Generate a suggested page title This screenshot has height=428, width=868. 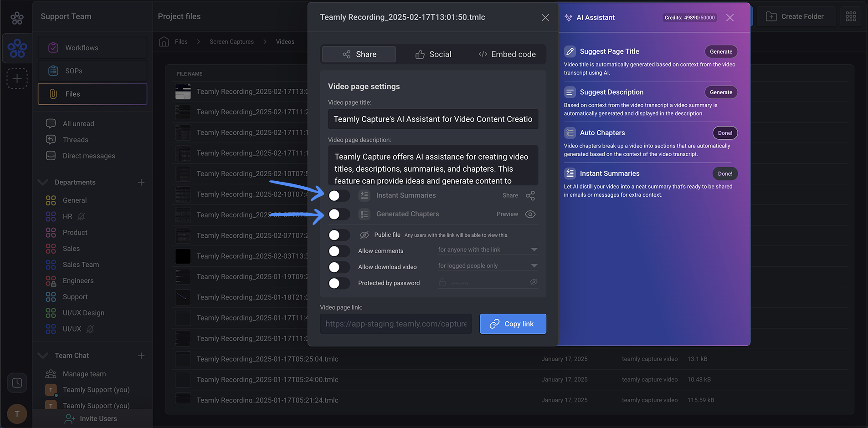click(x=721, y=51)
